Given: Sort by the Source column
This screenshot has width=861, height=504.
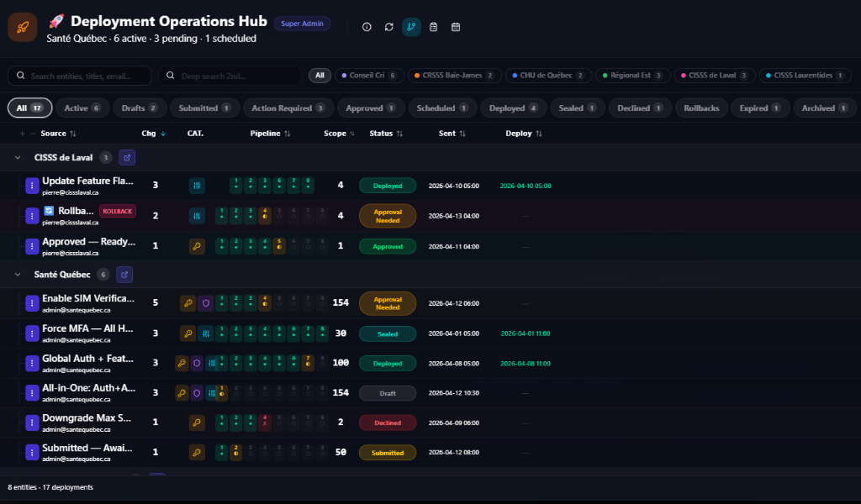Looking at the screenshot, I should point(58,134).
